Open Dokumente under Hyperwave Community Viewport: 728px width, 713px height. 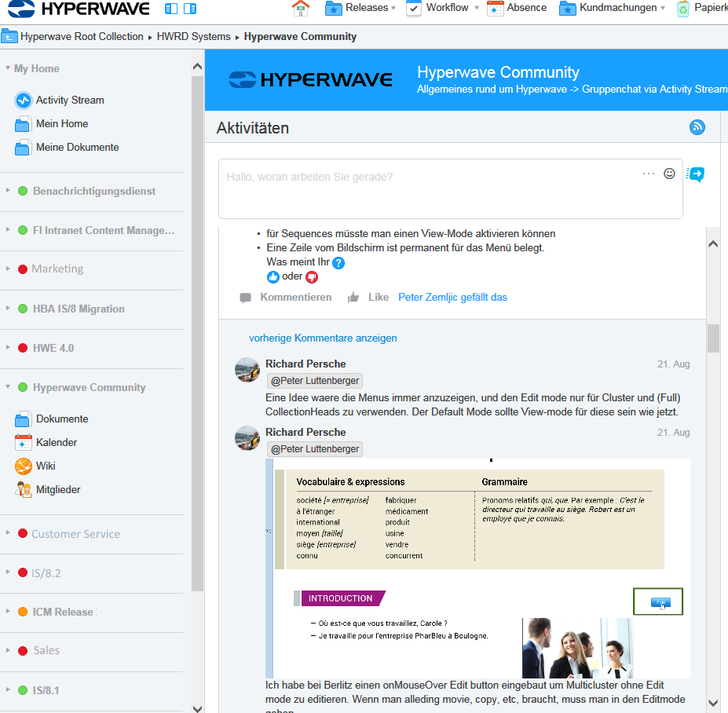point(62,419)
